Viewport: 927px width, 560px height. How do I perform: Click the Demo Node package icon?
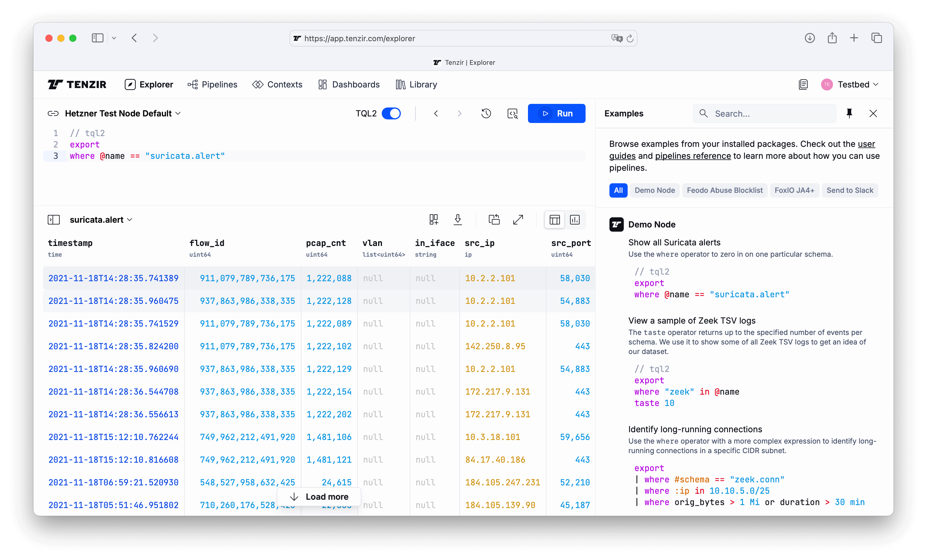point(616,225)
